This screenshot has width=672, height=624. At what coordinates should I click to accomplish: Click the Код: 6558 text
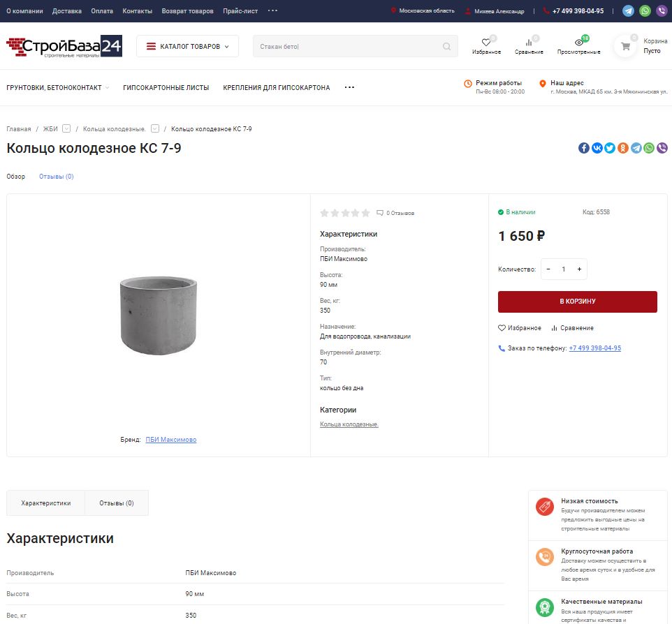point(596,212)
